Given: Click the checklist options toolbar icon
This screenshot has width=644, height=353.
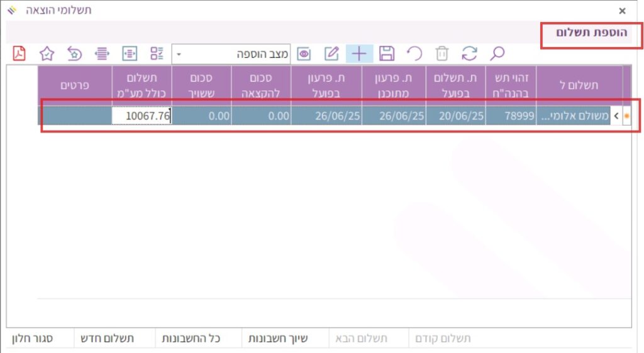Looking at the screenshot, I should pos(157,54).
